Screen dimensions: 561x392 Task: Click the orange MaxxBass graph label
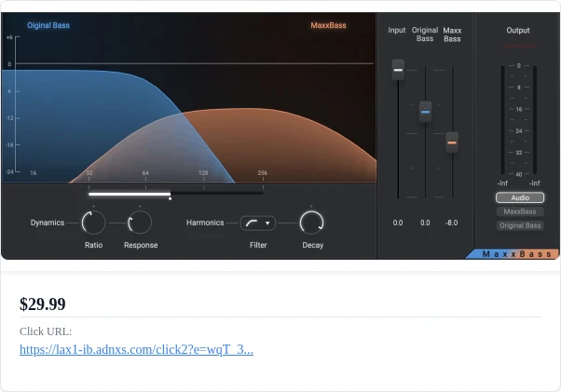click(328, 25)
